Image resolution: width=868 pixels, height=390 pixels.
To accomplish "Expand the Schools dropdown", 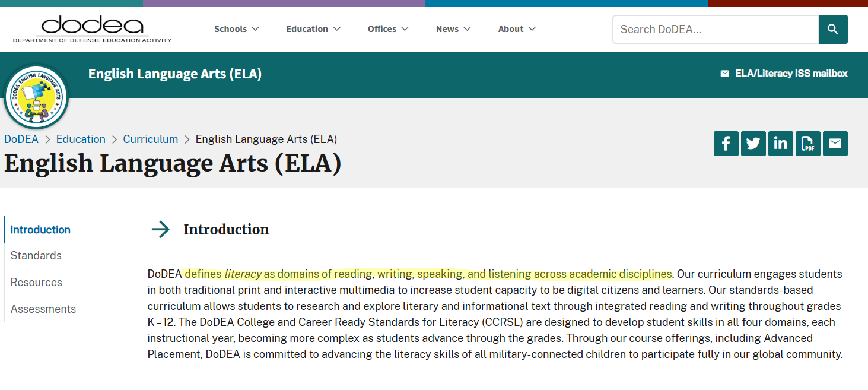I will 236,28.
